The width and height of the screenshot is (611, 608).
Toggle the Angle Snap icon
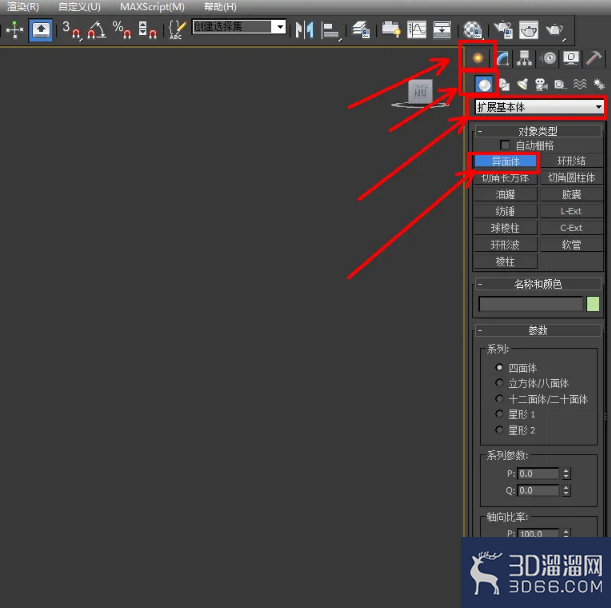(x=96, y=30)
